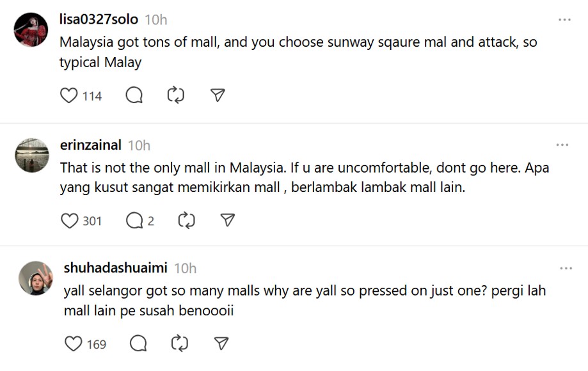This screenshot has height=371, width=588.
Task: Open more options on shuhadashuaimi's post
Action: coord(566,268)
